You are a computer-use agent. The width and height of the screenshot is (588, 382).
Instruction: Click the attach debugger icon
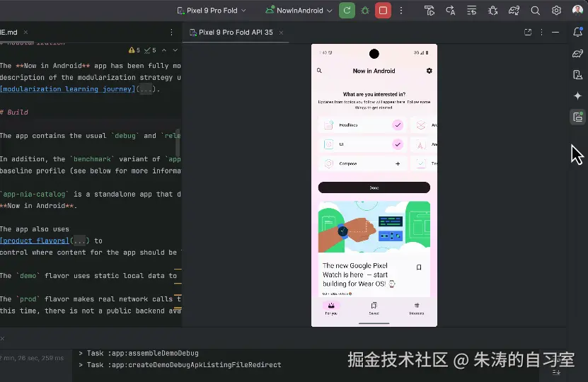tap(492, 11)
